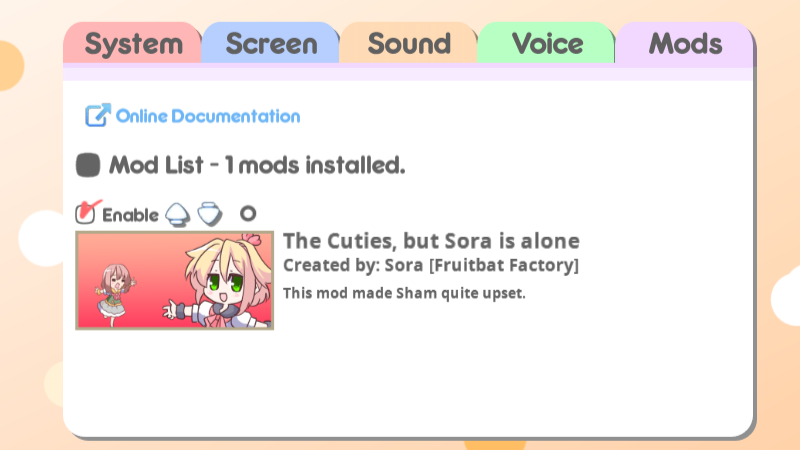Switch to the Screen tab

[x=271, y=43]
